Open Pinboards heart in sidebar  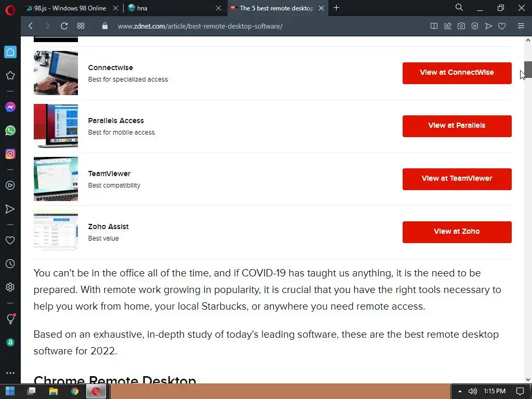click(10, 240)
